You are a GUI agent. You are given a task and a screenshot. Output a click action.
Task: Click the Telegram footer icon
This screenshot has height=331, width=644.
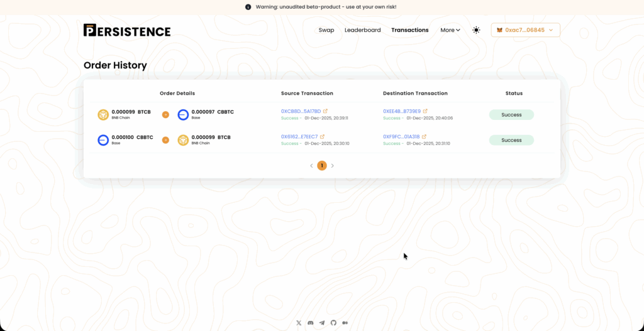pyautogui.click(x=322, y=323)
